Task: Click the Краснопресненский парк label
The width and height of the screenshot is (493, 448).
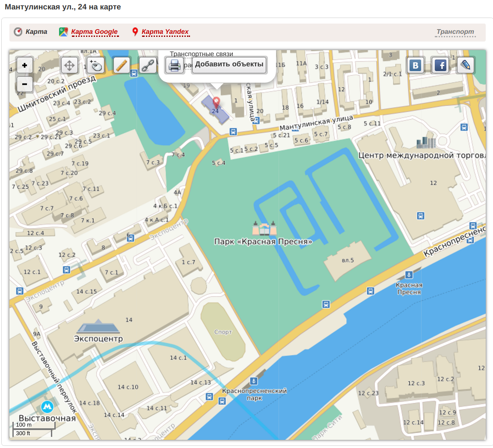Action: pyautogui.click(x=254, y=394)
